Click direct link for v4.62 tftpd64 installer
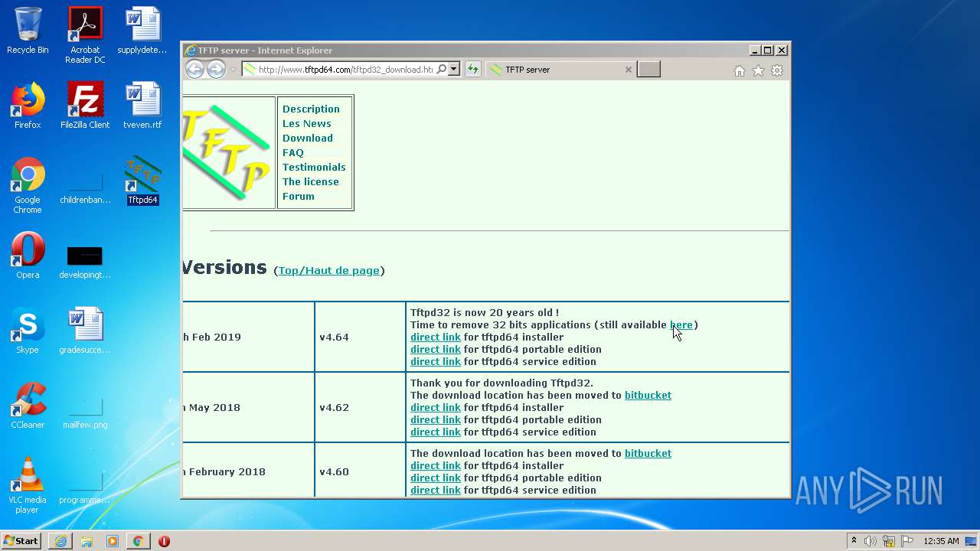 point(436,407)
